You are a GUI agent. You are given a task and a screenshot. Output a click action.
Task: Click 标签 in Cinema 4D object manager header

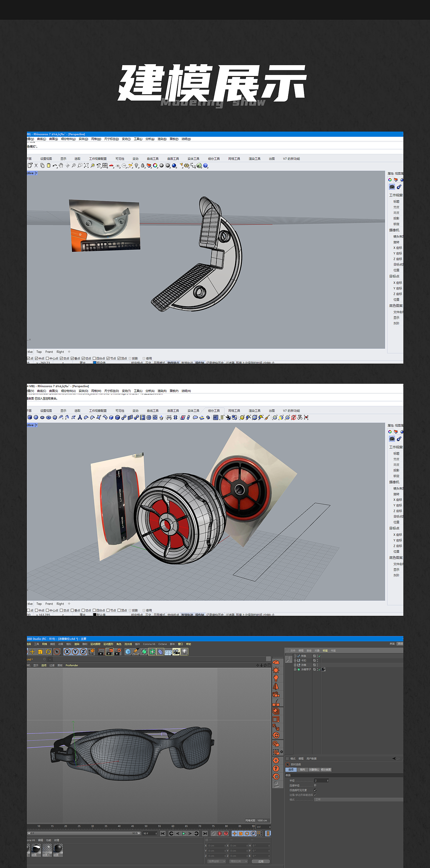[x=325, y=650]
